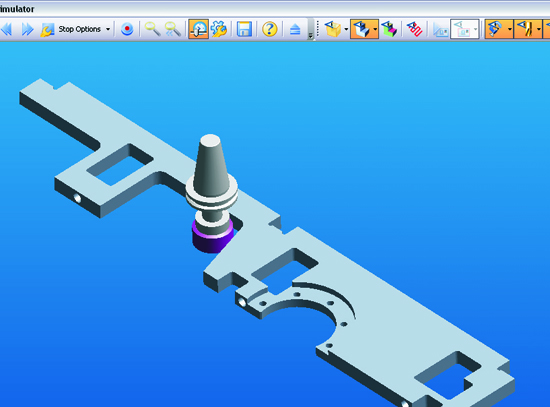This screenshot has width=550, height=407.
Task: Toggle the red toolpath visibility icon
Action: coord(415,29)
